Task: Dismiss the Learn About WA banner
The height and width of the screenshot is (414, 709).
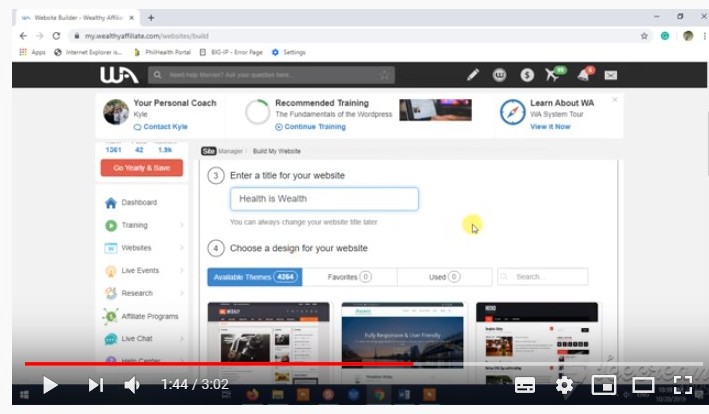Action: click(x=615, y=99)
